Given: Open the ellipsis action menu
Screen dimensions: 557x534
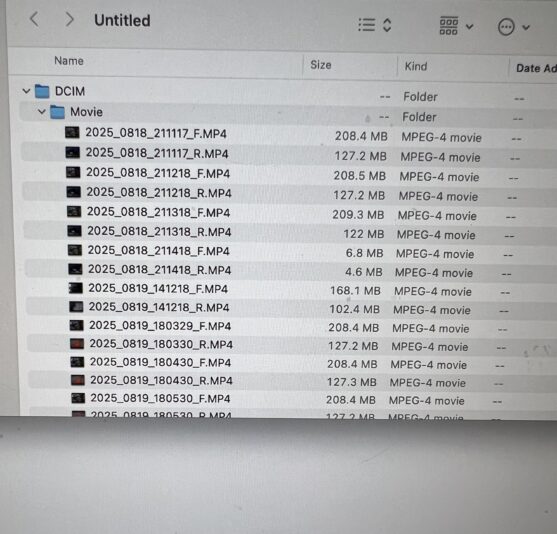Looking at the screenshot, I should pos(514,27).
